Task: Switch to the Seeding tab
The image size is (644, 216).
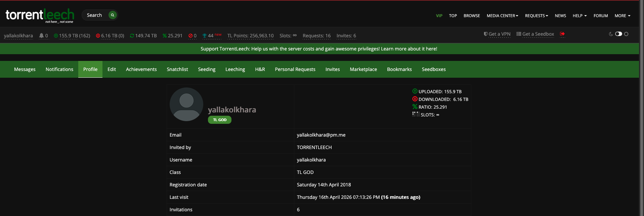Action: pyautogui.click(x=207, y=69)
